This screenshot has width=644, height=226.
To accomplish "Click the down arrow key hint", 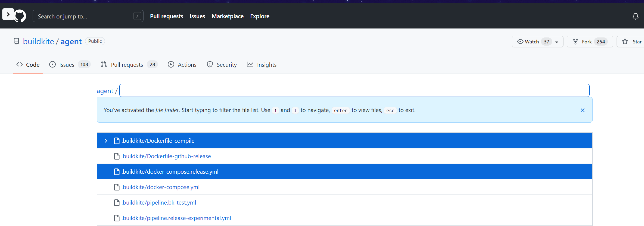I will (x=295, y=110).
